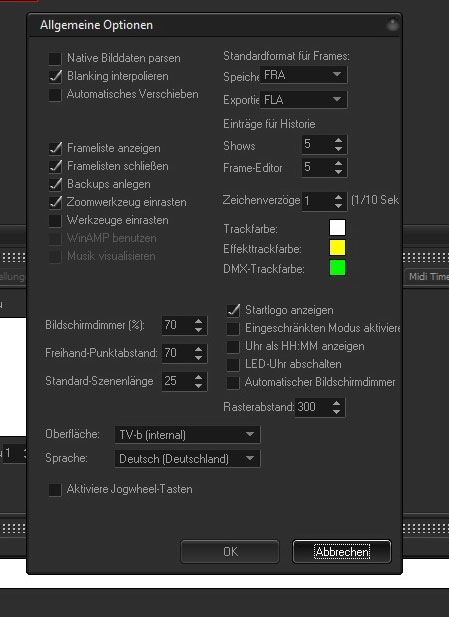Click Abbrechen to cancel dialog
This screenshot has width=449, height=617.
(342, 552)
